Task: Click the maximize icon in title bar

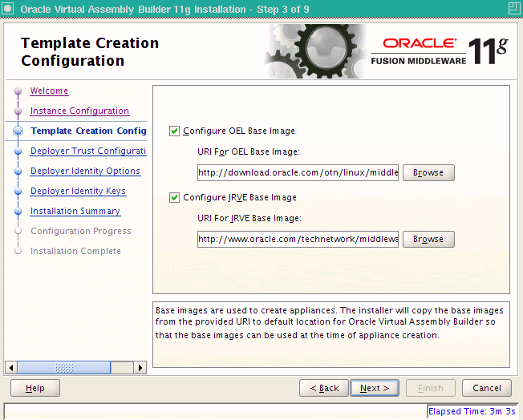Action: 514,9
